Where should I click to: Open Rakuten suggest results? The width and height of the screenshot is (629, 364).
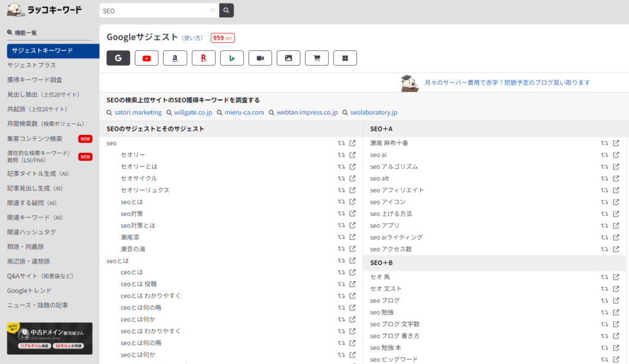(203, 58)
